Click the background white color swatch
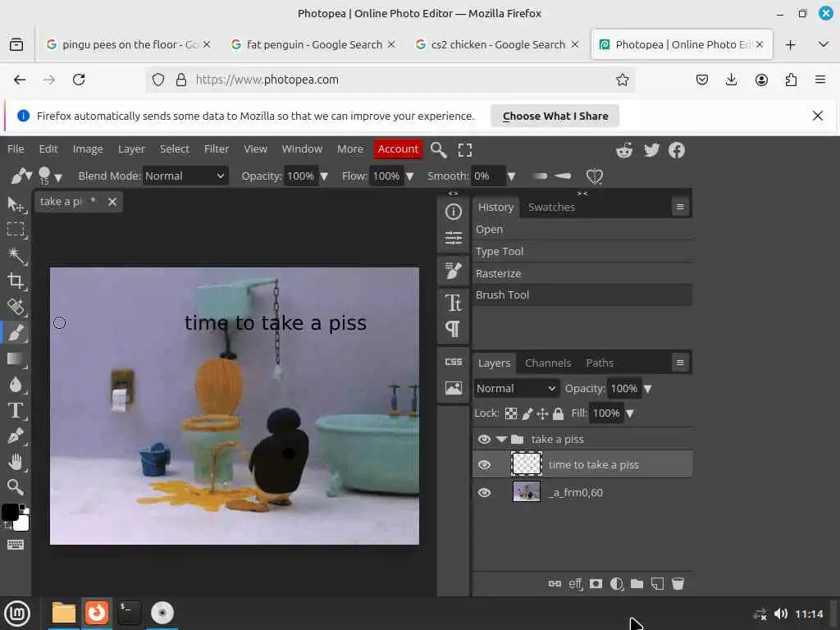The height and width of the screenshot is (630, 840). (21, 523)
